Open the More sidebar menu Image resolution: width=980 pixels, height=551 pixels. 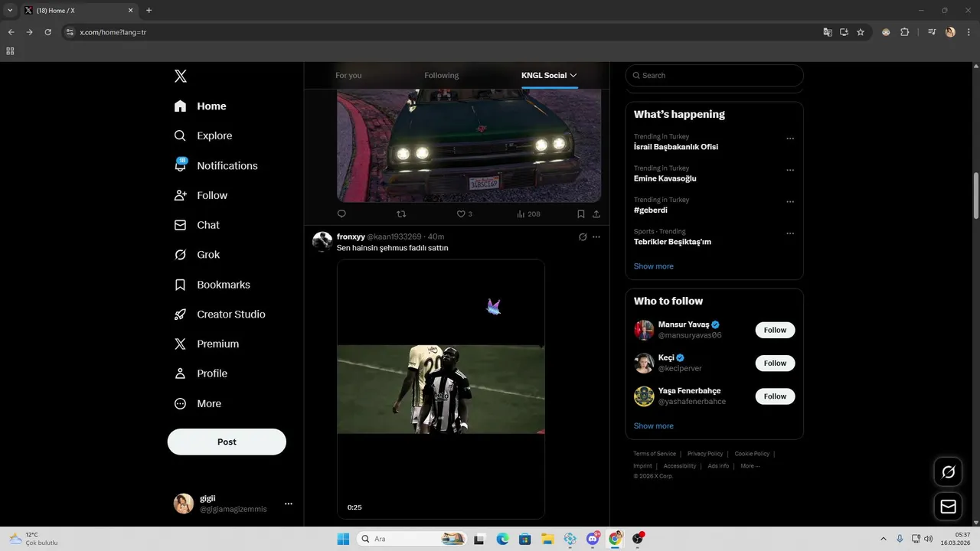click(x=198, y=403)
